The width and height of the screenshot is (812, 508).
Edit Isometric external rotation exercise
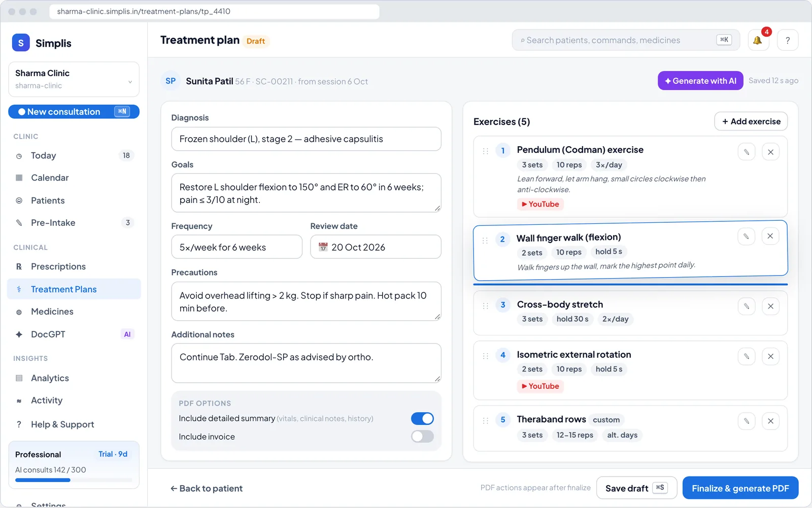[x=747, y=356]
